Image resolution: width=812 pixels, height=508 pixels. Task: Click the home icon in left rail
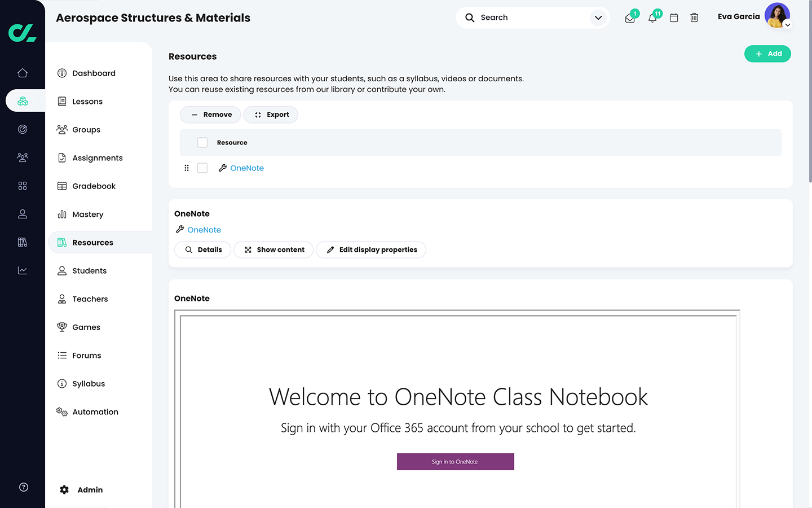click(23, 73)
